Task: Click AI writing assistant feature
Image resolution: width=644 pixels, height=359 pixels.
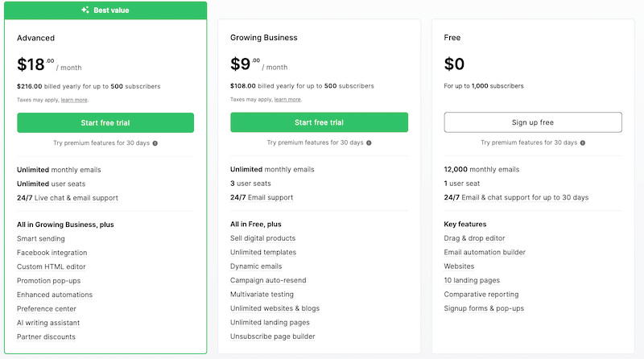Action: pyautogui.click(x=48, y=323)
